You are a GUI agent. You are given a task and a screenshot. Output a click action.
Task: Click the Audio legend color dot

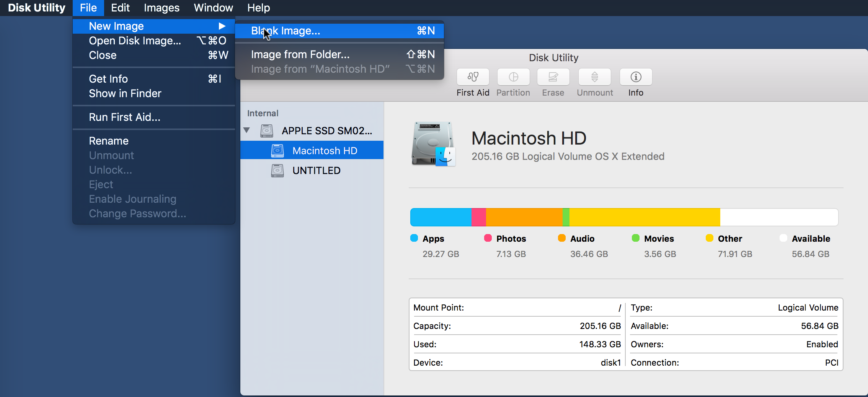click(x=562, y=238)
